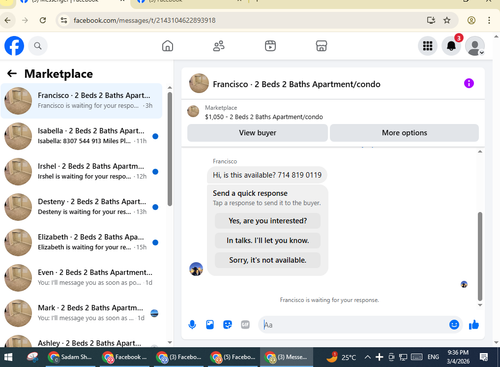The image size is (500, 367).
Task: Click the chat messages scrollbar
Action: pos(480,256)
